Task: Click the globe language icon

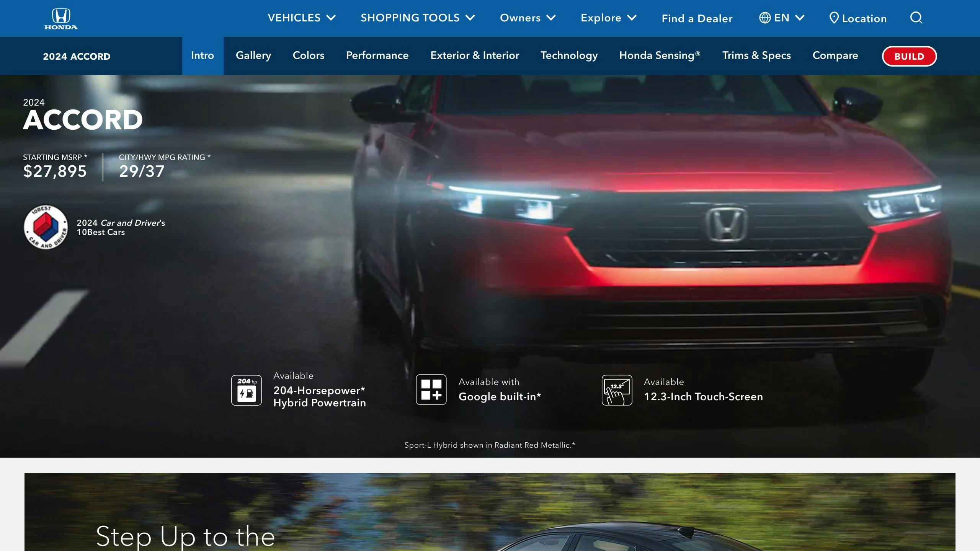Action: coord(764,18)
